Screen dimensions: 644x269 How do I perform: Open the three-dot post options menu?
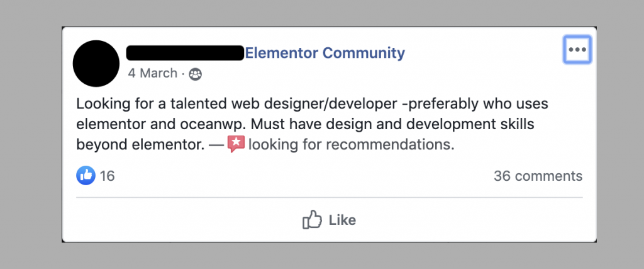click(x=576, y=49)
